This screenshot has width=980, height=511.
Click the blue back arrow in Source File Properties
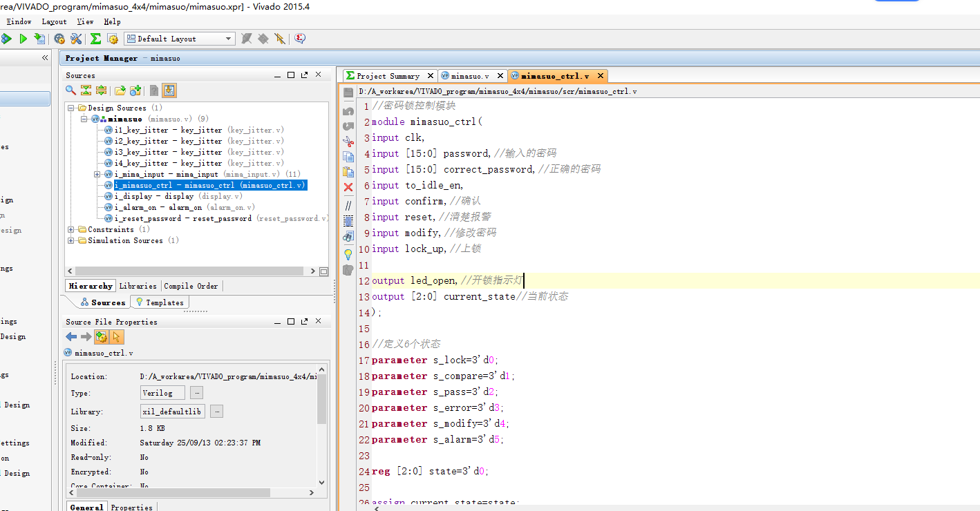(71, 337)
